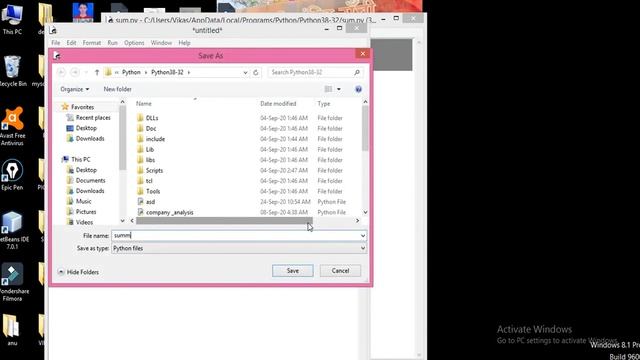This screenshot has height=360, width=640.
Task: Open the view options dropdown arrow
Action: coord(339,89)
